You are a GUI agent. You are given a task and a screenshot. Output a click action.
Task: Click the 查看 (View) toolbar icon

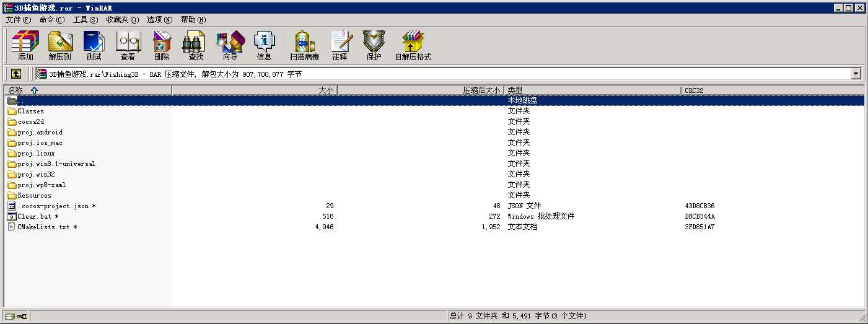[128, 45]
